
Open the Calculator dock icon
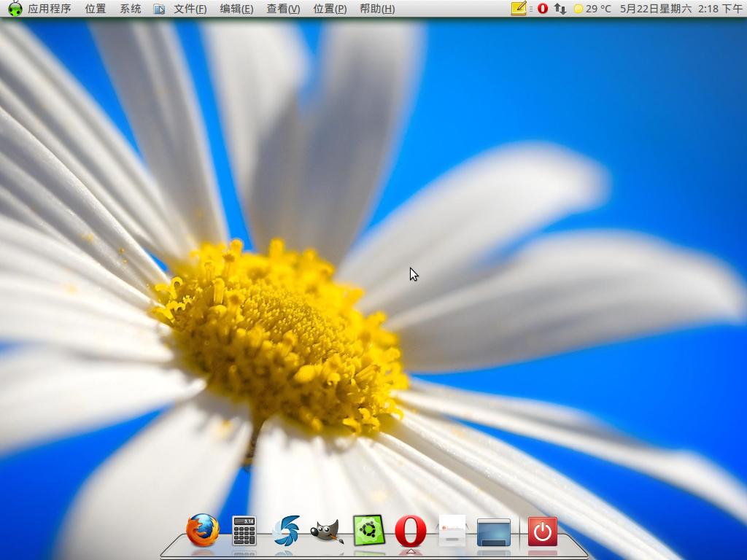(x=244, y=531)
